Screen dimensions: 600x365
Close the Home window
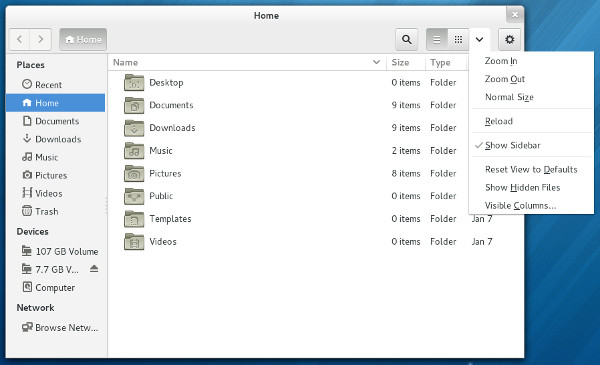[515, 15]
